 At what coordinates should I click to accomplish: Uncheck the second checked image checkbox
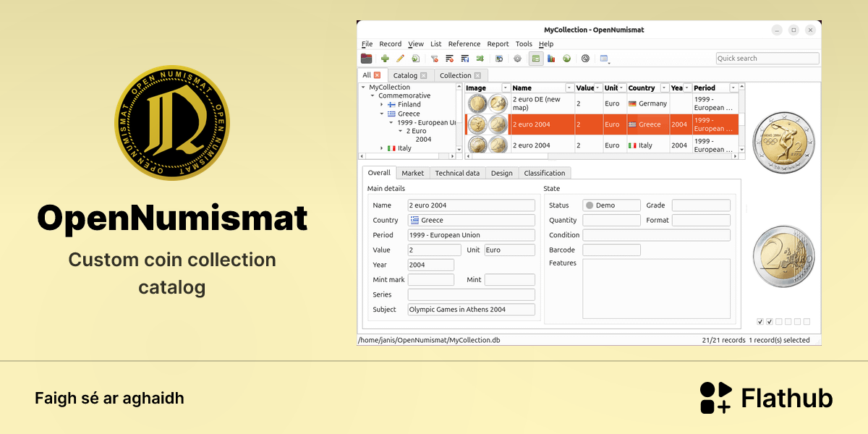[770, 322]
